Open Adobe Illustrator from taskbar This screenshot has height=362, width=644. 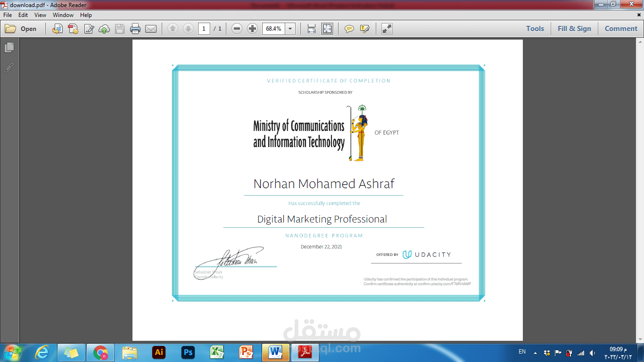[x=159, y=352]
